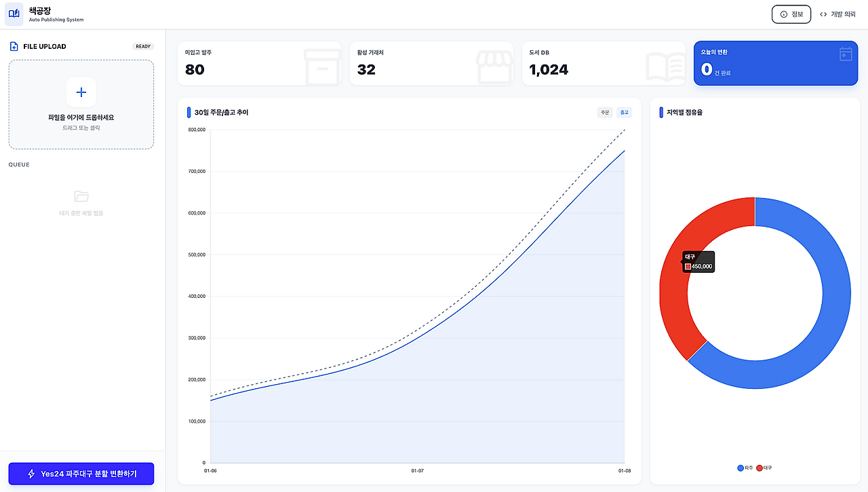Toggle 대구 legend item in donut chart
This screenshot has width=868, height=492.
[764, 468]
